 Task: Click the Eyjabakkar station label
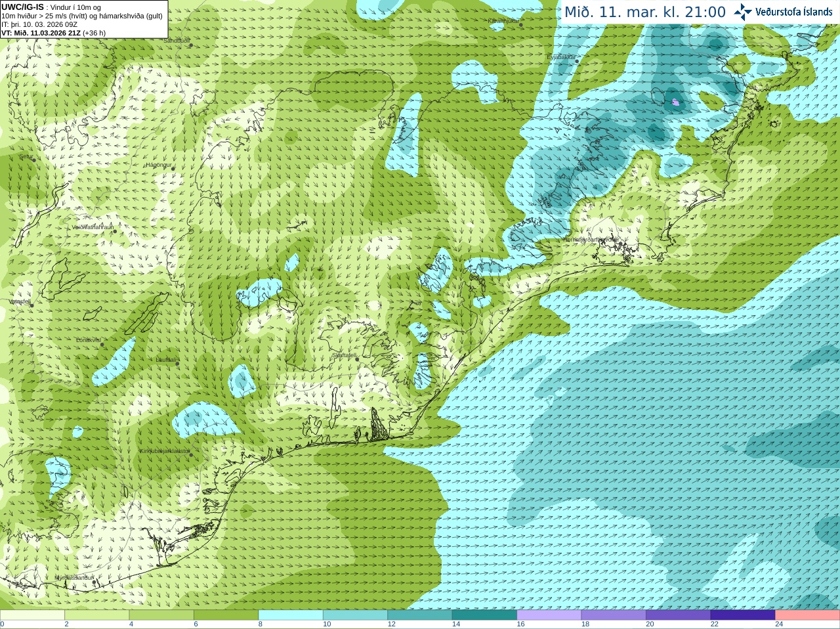coord(562,57)
